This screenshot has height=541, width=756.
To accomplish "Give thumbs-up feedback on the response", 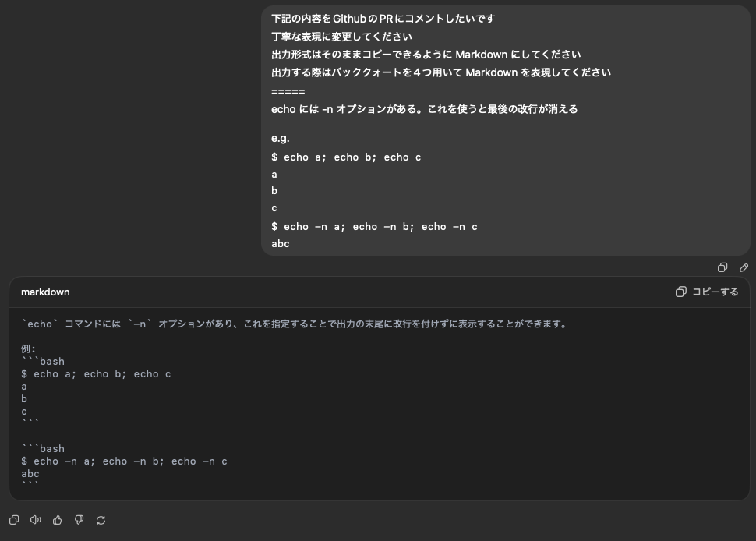I will 56,520.
